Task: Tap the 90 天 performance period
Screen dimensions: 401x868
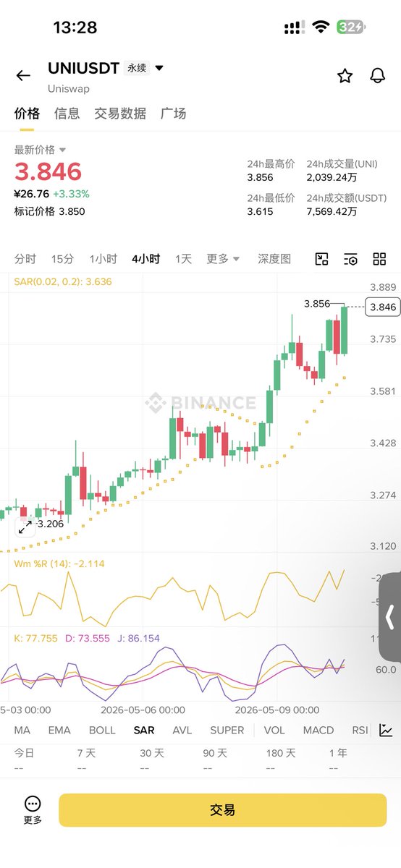Action: click(215, 753)
